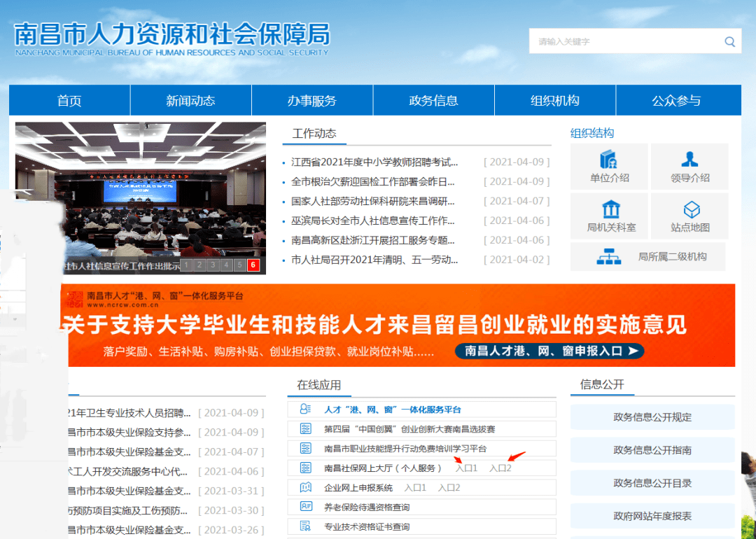Open the 单位介绍 icon tile

click(x=609, y=159)
